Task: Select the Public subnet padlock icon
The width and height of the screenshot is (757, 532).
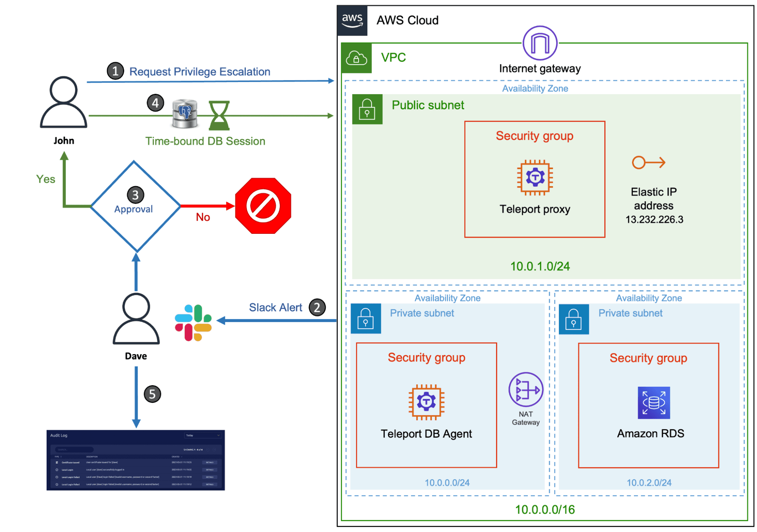Action: pos(367,109)
